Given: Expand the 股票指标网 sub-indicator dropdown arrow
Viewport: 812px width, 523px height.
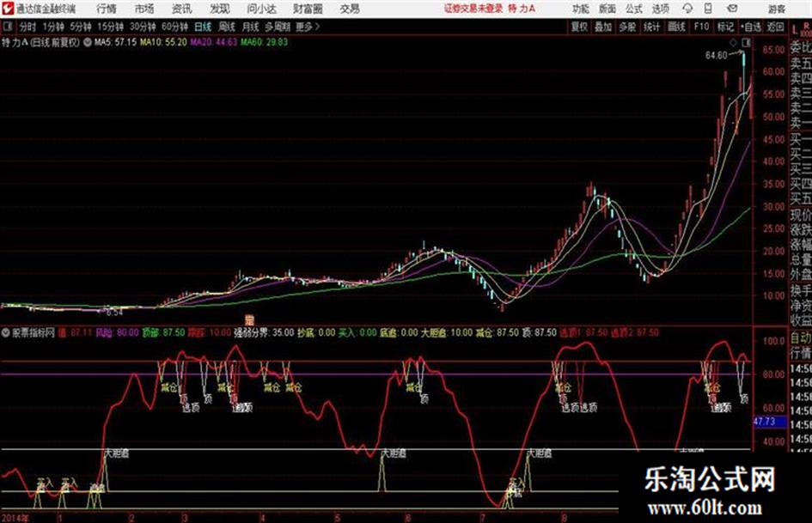Looking at the screenshot, I should click(x=6, y=332).
